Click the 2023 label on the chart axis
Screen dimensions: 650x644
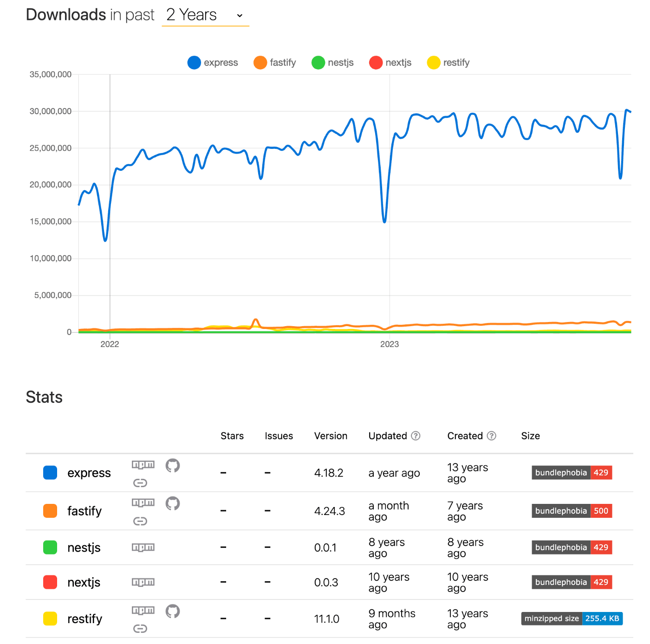[x=390, y=344]
